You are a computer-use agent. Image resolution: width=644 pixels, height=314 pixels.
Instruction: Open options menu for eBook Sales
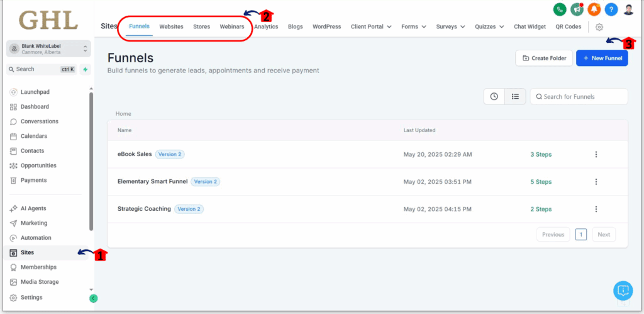(x=596, y=155)
